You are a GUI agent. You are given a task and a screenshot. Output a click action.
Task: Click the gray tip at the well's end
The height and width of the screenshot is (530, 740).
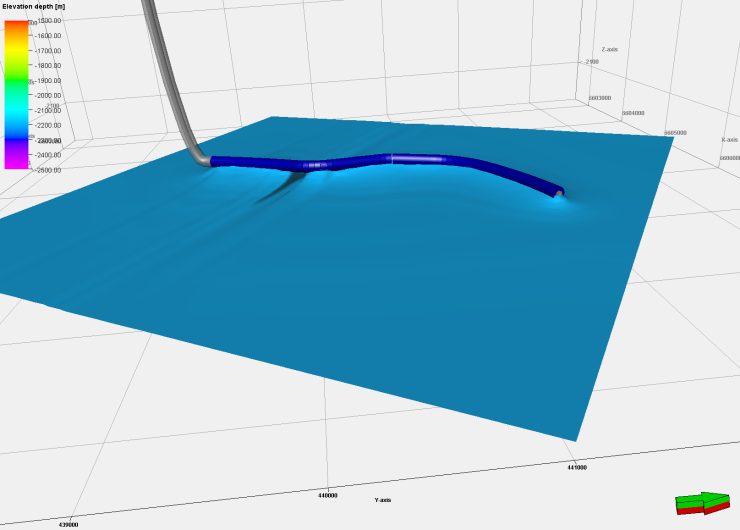558,191
